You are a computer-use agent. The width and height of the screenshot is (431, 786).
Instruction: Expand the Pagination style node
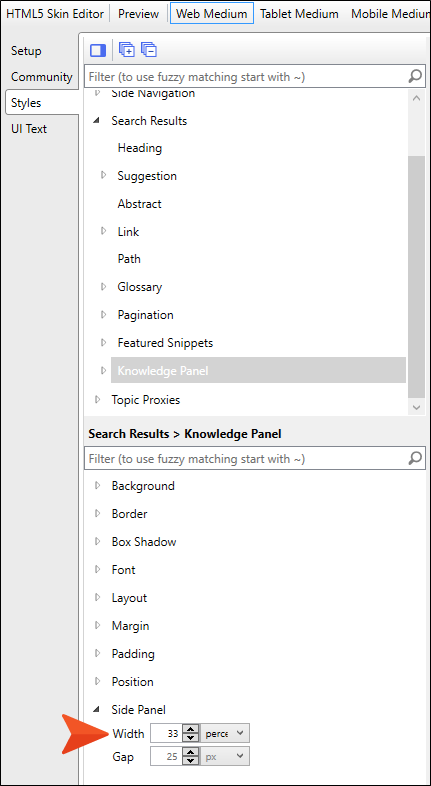click(x=104, y=315)
